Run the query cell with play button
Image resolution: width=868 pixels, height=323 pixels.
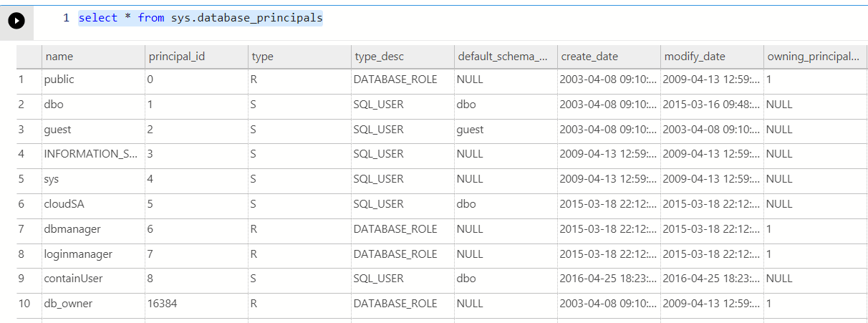(x=16, y=21)
